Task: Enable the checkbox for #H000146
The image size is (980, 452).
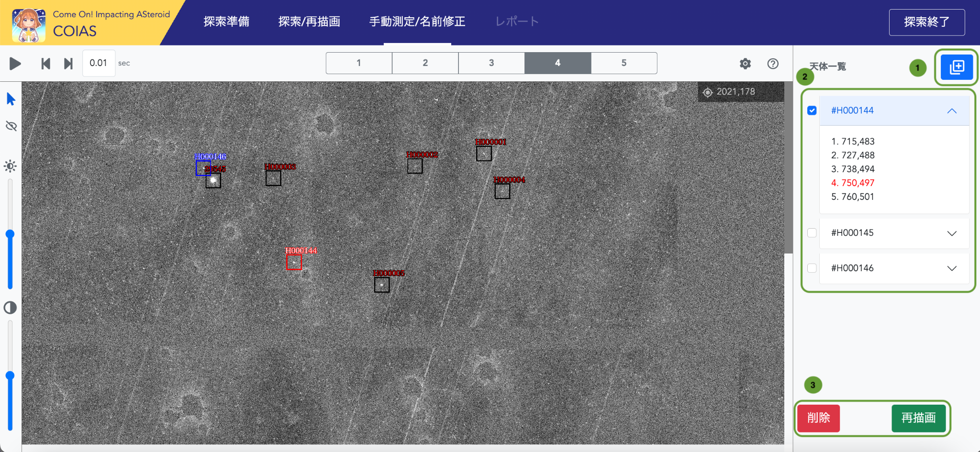Action: (812, 268)
